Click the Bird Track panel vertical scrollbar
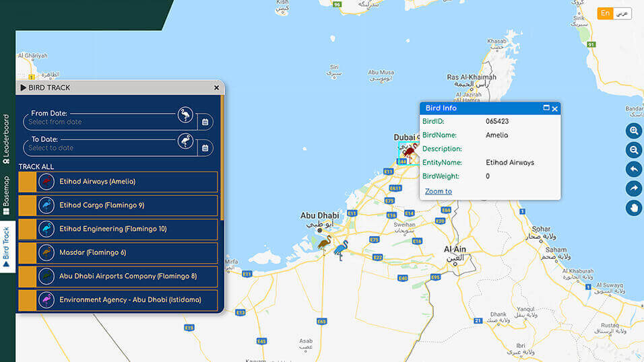The image size is (644, 362). point(222,158)
